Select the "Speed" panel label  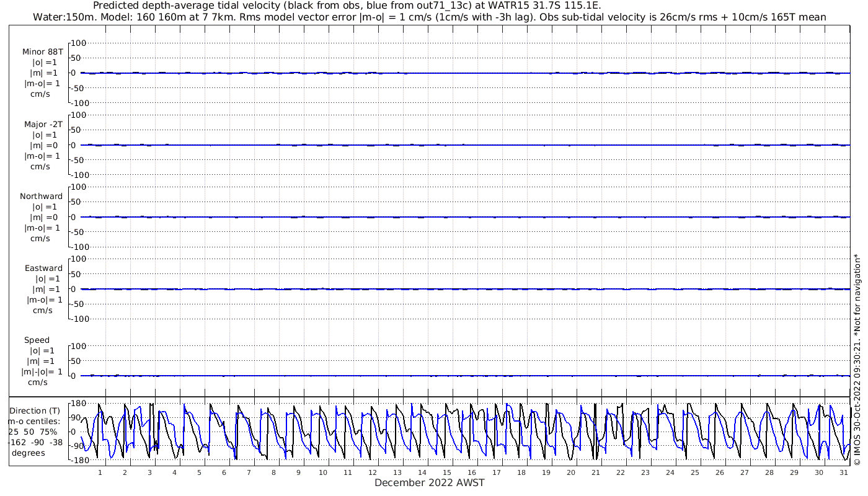37,340
